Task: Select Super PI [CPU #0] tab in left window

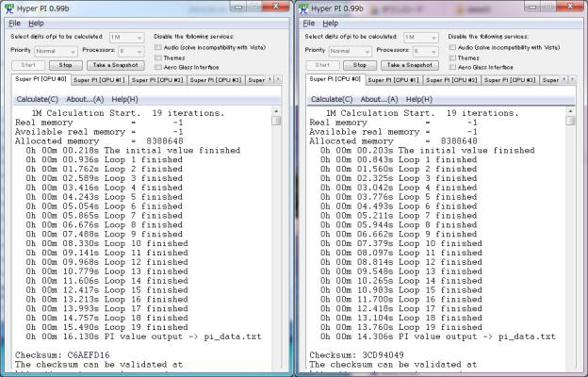Action: [41, 79]
